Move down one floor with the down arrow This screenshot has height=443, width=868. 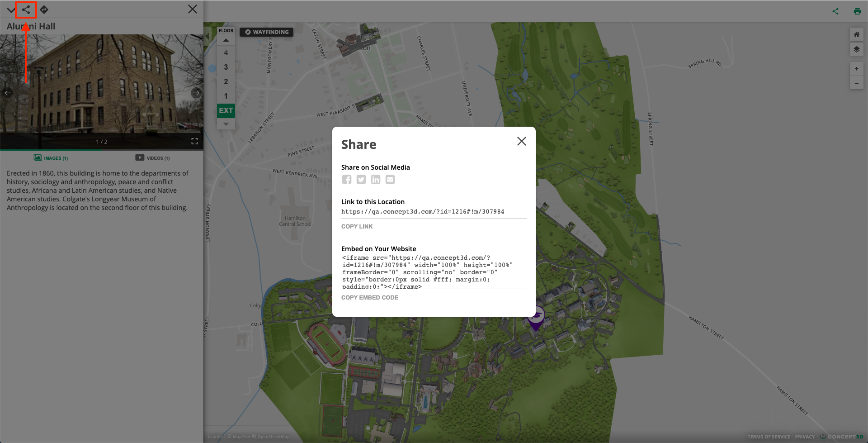point(226,124)
